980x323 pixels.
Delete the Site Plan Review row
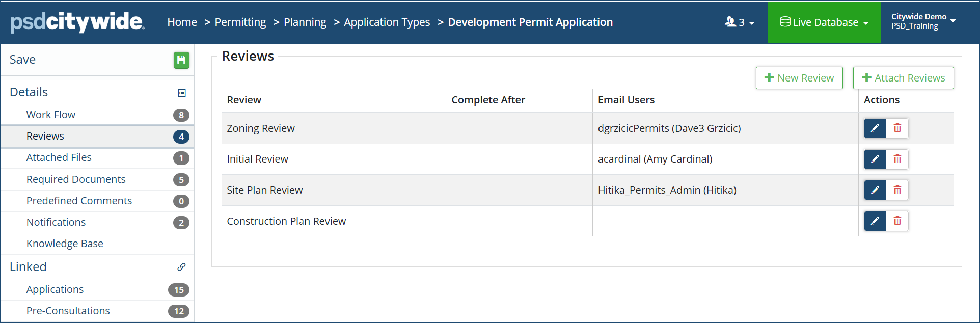pyautogui.click(x=897, y=190)
